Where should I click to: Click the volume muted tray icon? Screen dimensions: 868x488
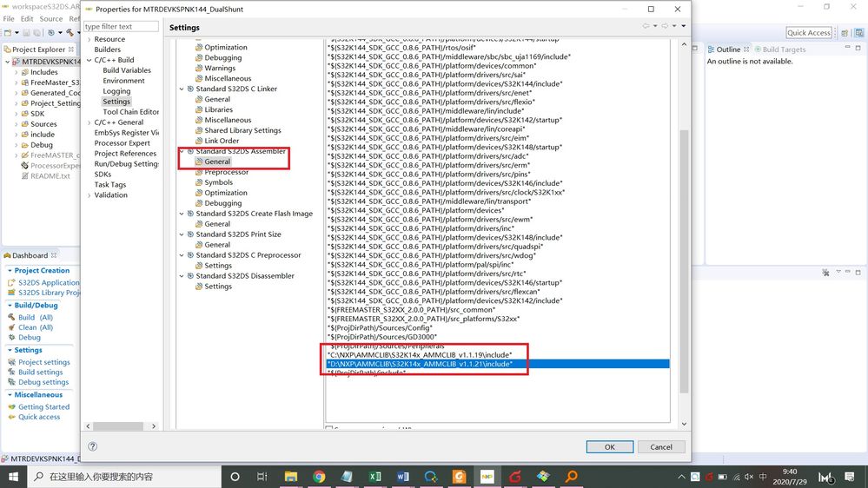pos(749,477)
